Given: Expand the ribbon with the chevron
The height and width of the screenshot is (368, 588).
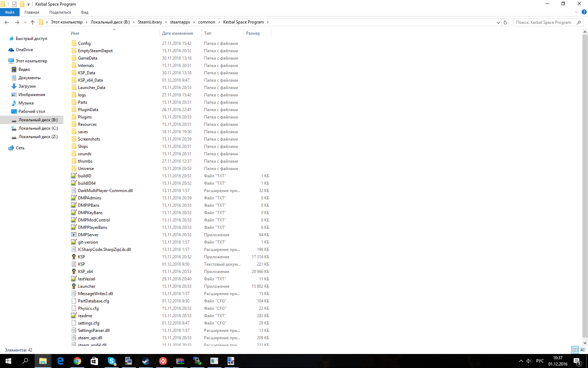Looking at the screenshot, I should 576,12.
